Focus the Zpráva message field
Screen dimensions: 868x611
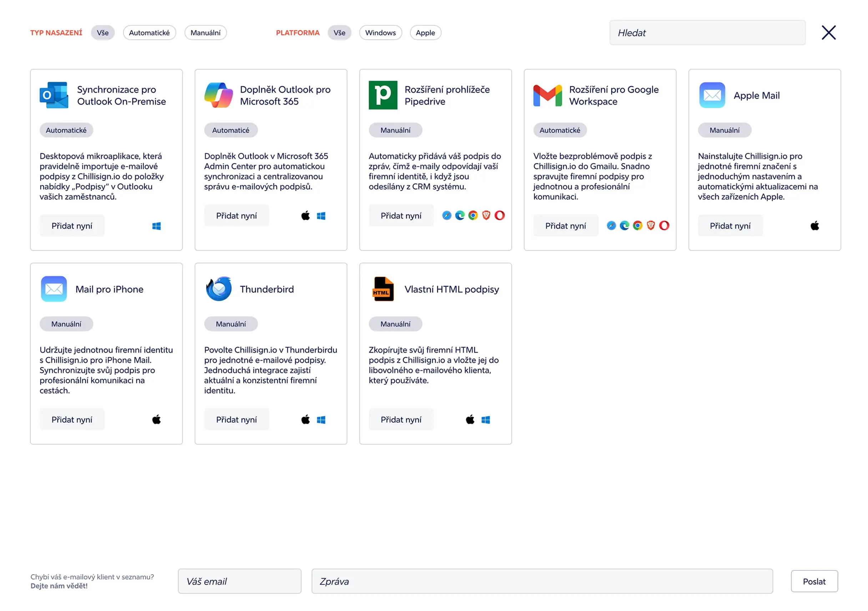coord(542,581)
